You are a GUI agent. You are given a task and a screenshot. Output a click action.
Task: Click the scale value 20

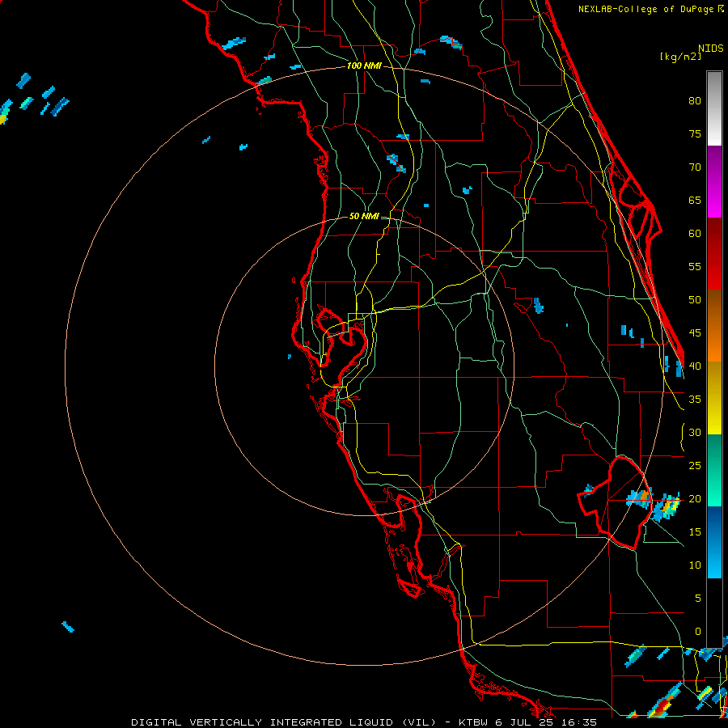pyautogui.click(x=695, y=498)
